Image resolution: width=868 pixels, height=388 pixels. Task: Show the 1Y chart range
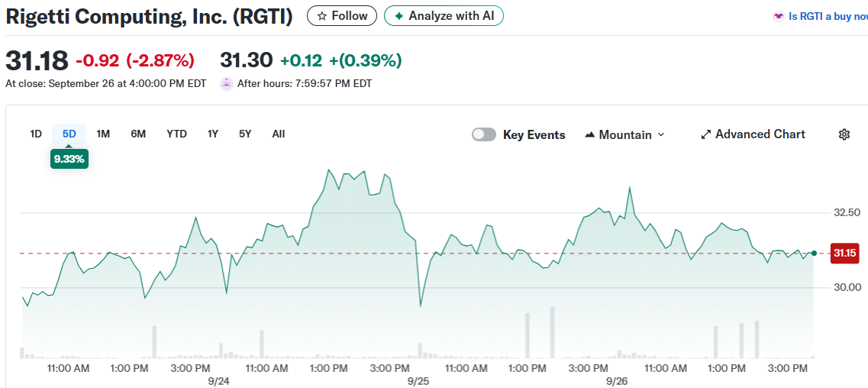pyautogui.click(x=213, y=134)
